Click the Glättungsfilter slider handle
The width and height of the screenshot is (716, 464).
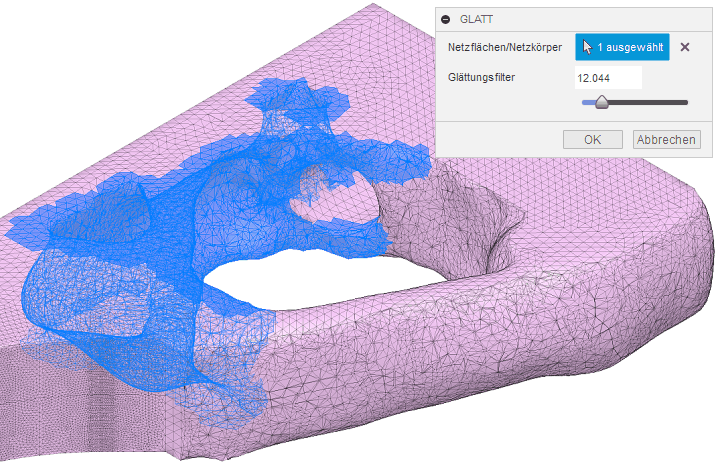tap(602, 101)
